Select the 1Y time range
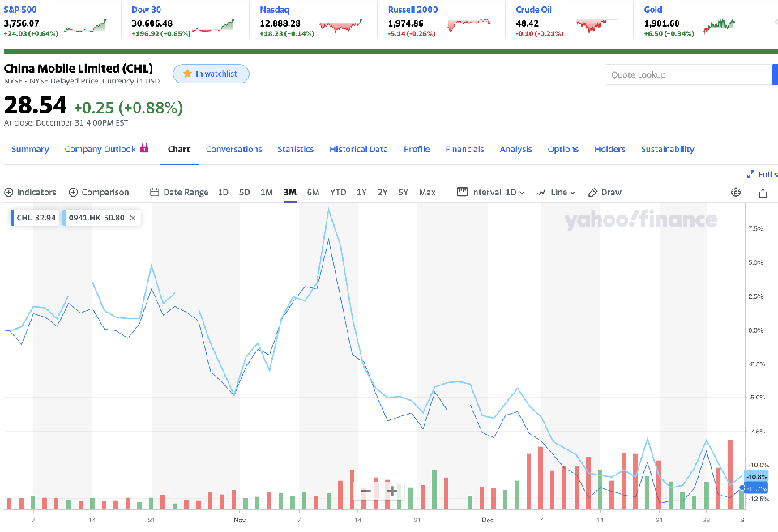This screenshot has height=532, width=778. coord(361,193)
